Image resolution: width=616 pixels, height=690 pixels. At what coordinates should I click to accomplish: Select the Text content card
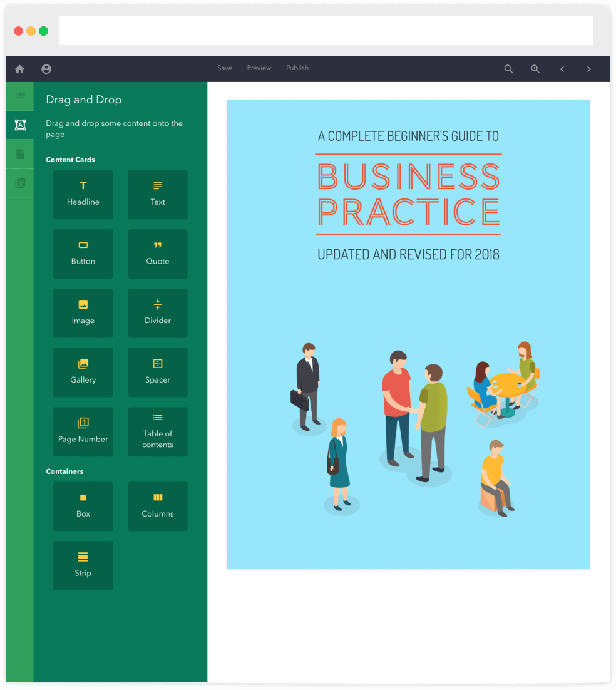(x=158, y=195)
